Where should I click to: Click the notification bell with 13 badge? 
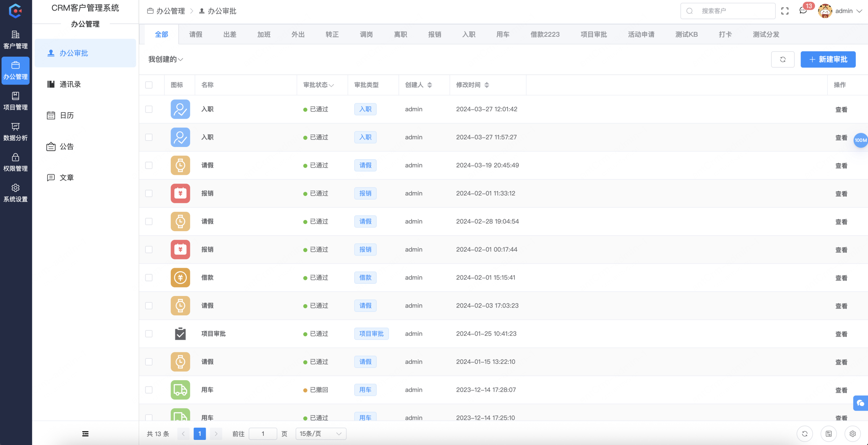(x=803, y=11)
